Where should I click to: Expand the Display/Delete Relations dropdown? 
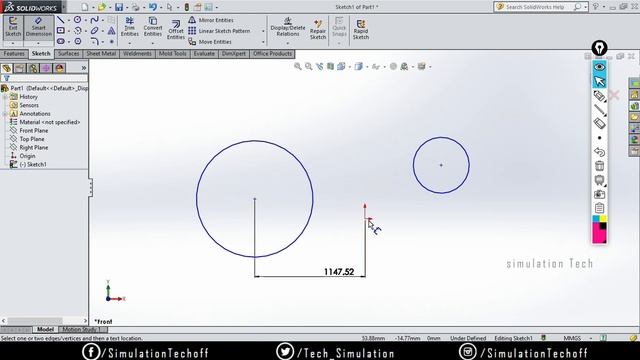[287, 43]
